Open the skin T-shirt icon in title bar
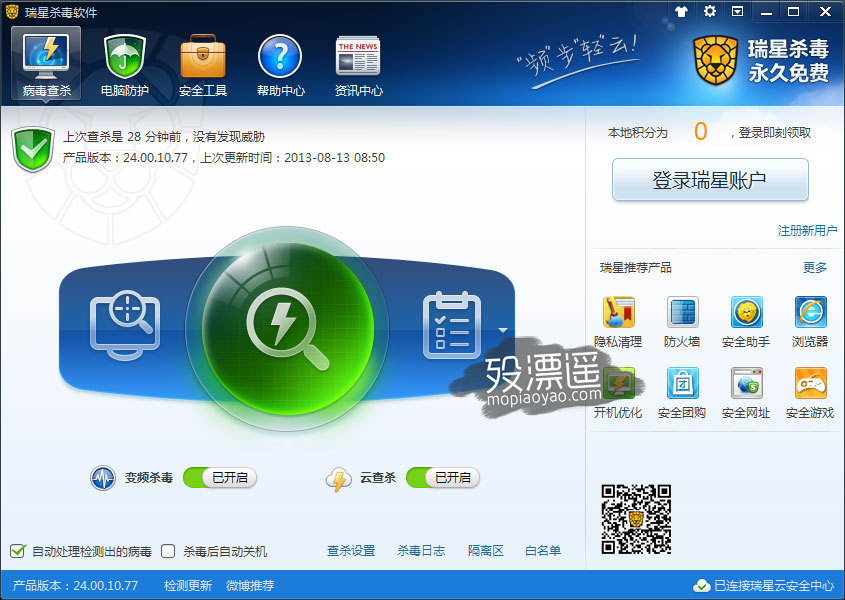This screenshot has width=845, height=600. [681, 11]
